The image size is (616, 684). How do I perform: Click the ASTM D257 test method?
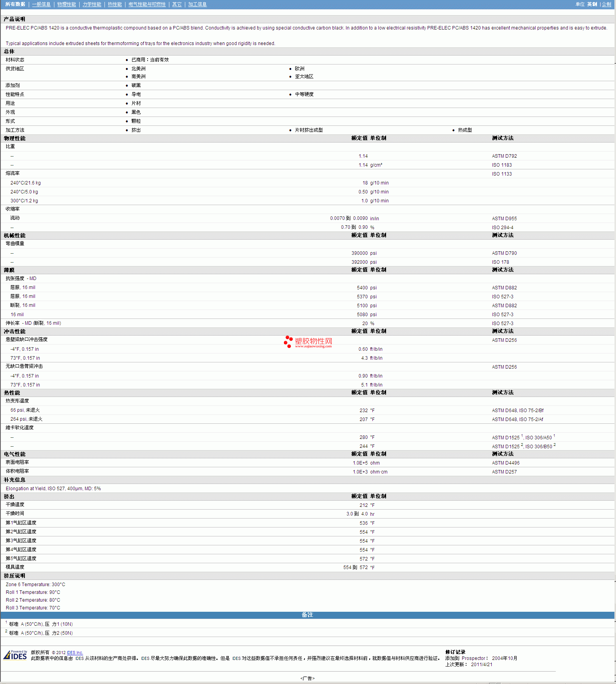click(504, 472)
